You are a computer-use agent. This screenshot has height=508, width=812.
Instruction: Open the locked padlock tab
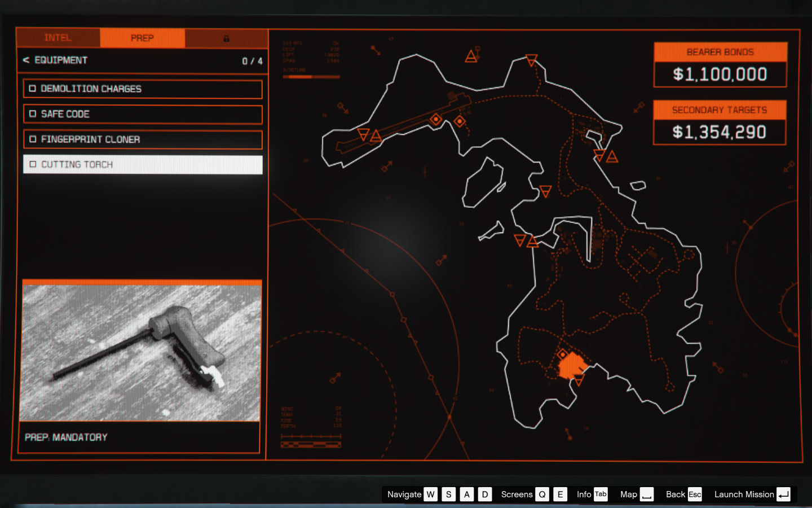pos(226,38)
